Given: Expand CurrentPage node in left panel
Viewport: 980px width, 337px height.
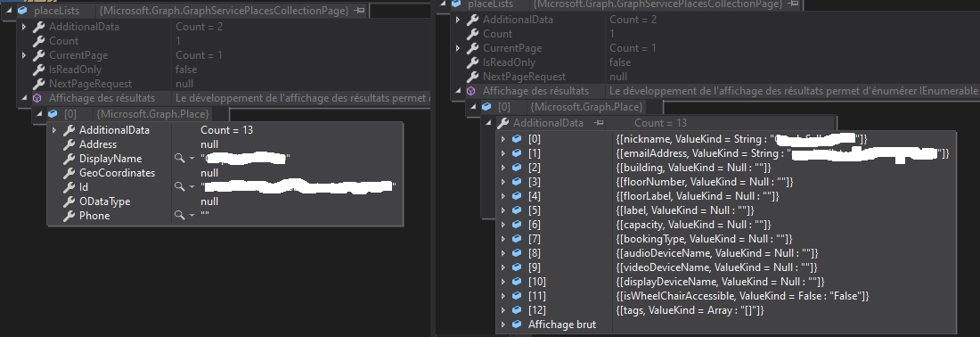Looking at the screenshot, I should [24, 55].
